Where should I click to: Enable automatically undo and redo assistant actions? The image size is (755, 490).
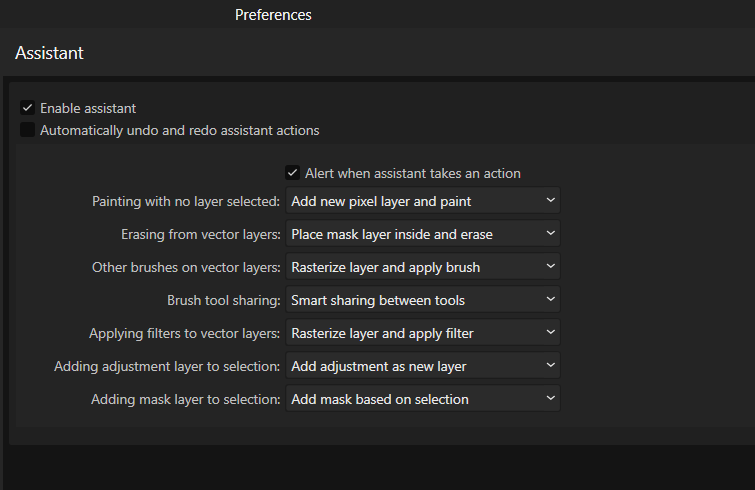pyautogui.click(x=27, y=130)
